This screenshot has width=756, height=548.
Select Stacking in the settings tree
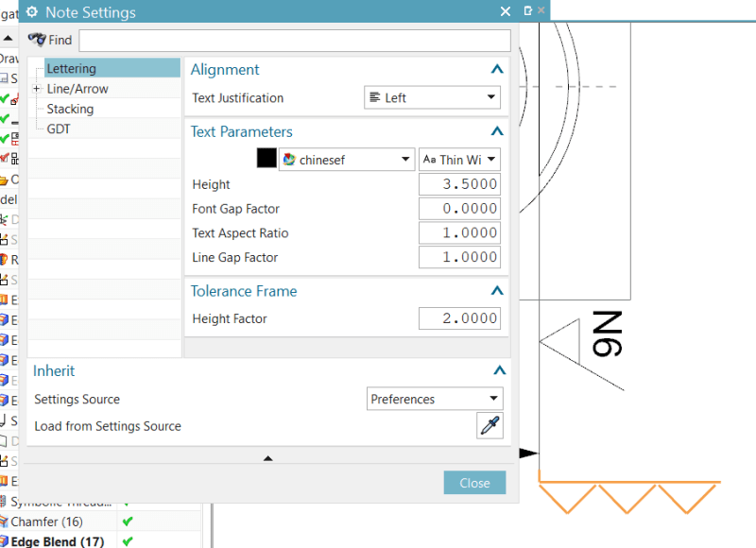(x=70, y=109)
